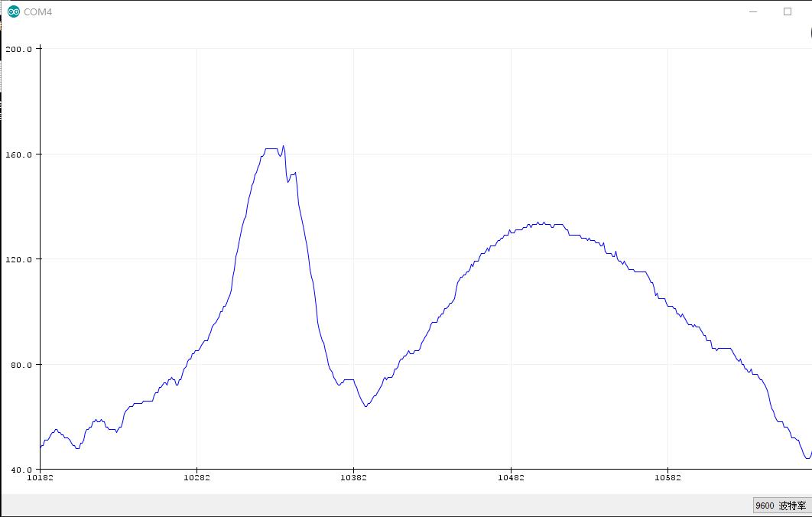Image resolution: width=812 pixels, height=517 pixels.
Task: Click the 160.0 y-axis label
Action: point(18,154)
